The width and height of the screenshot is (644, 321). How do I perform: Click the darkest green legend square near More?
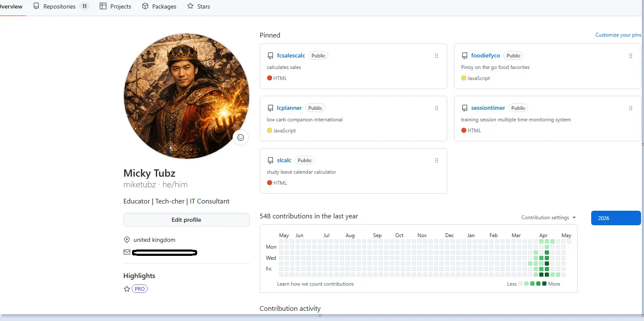coord(544,284)
